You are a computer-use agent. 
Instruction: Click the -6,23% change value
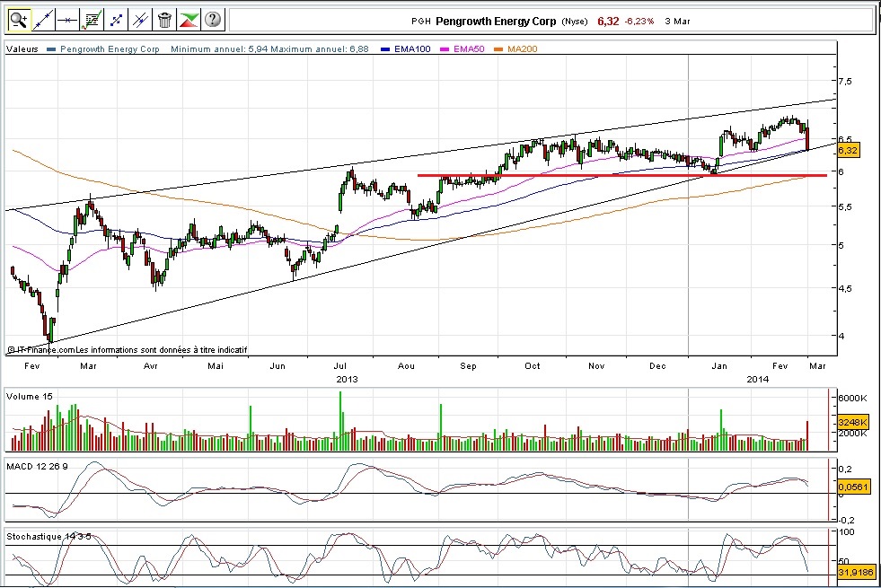[639, 22]
